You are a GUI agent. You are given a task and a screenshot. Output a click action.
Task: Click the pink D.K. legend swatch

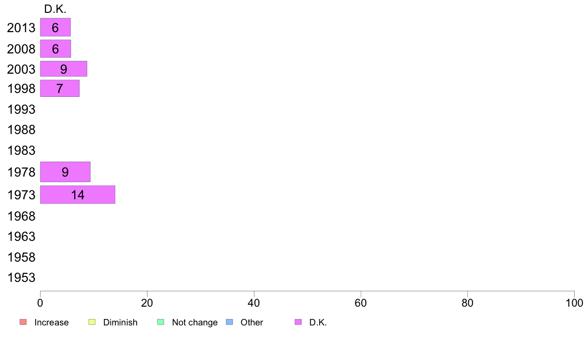298,322
